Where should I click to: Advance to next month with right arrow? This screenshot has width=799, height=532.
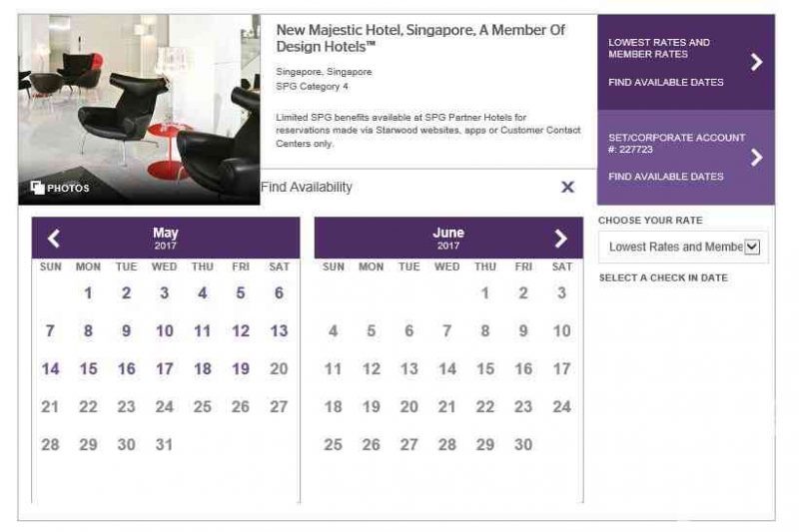(x=560, y=238)
